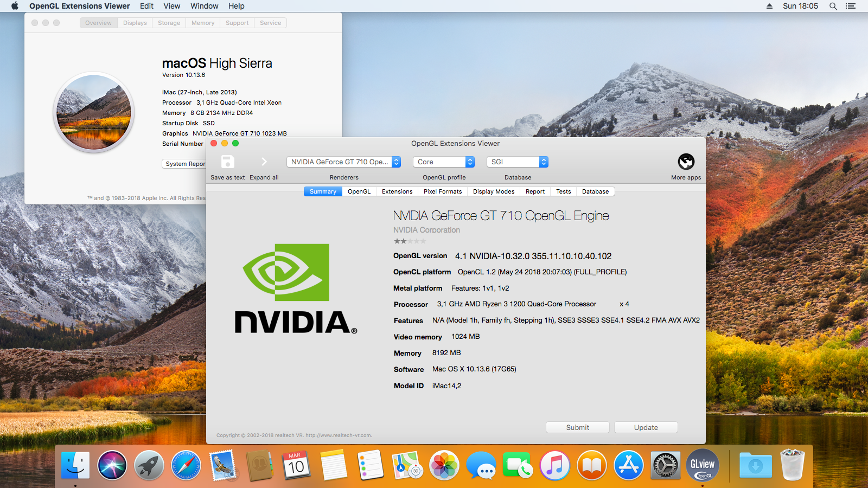Screen dimensions: 868x488
Task: Open Notification Center list icon
Action: (851, 6)
